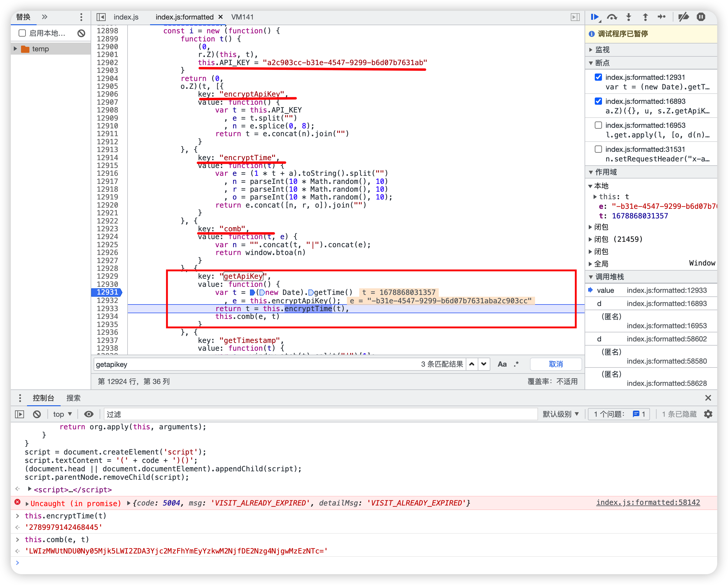The image size is (728, 585).
Task: Uncheck breakpoint index.js:formatted:16893
Action: pos(598,101)
